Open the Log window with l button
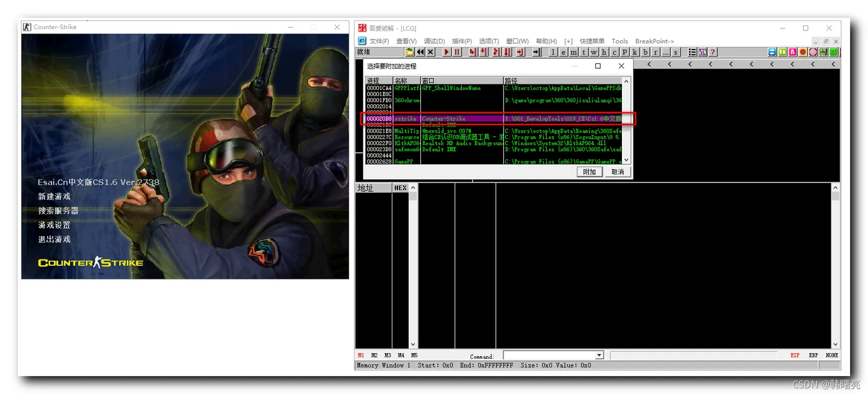 click(x=553, y=52)
